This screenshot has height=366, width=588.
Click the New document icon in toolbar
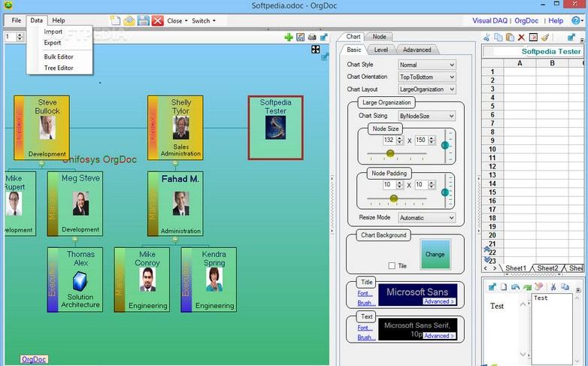[x=115, y=20]
